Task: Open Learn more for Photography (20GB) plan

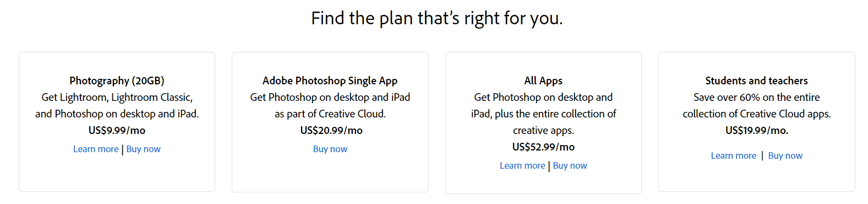Action: [96, 149]
